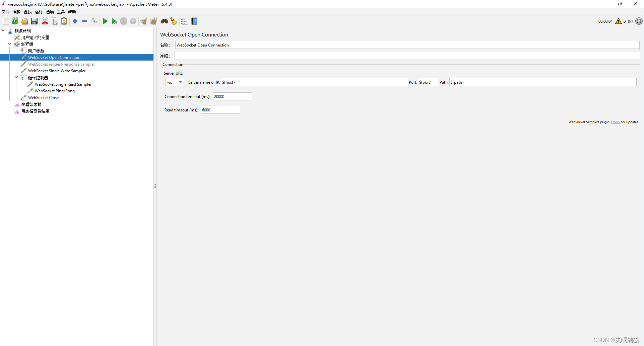This screenshot has height=346, width=644.
Task: Collapse the 循环控制器 tree node
Action: pos(16,77)
